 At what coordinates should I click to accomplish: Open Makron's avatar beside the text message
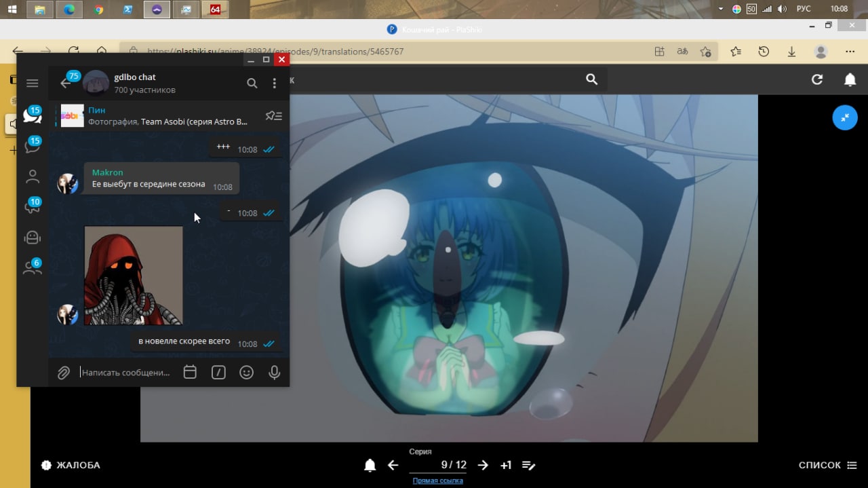click(67, 183)
